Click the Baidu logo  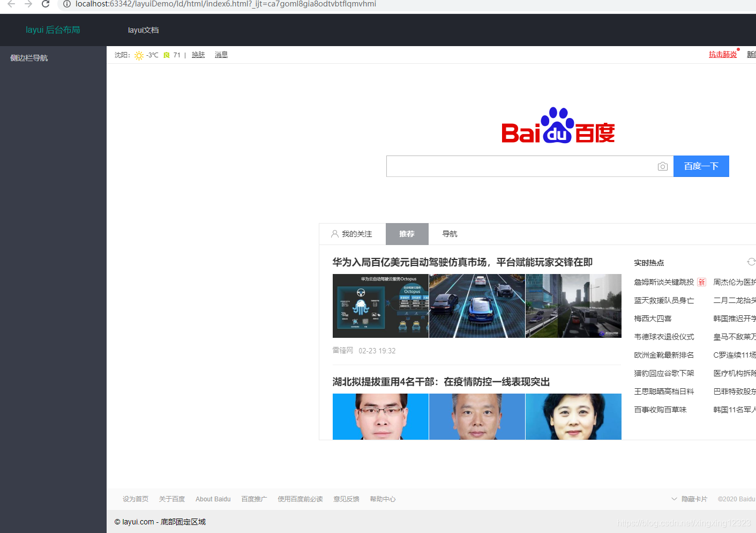click(558, 125)
